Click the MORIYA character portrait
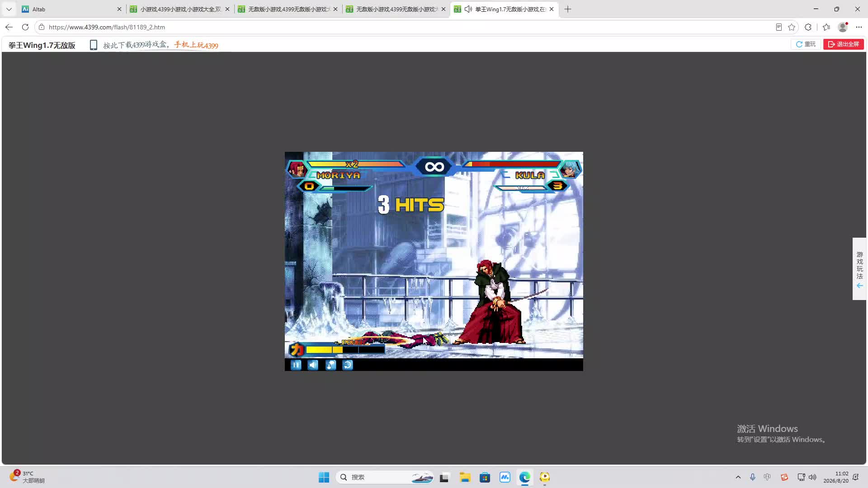868x488 pixels. tap(297, 169)
